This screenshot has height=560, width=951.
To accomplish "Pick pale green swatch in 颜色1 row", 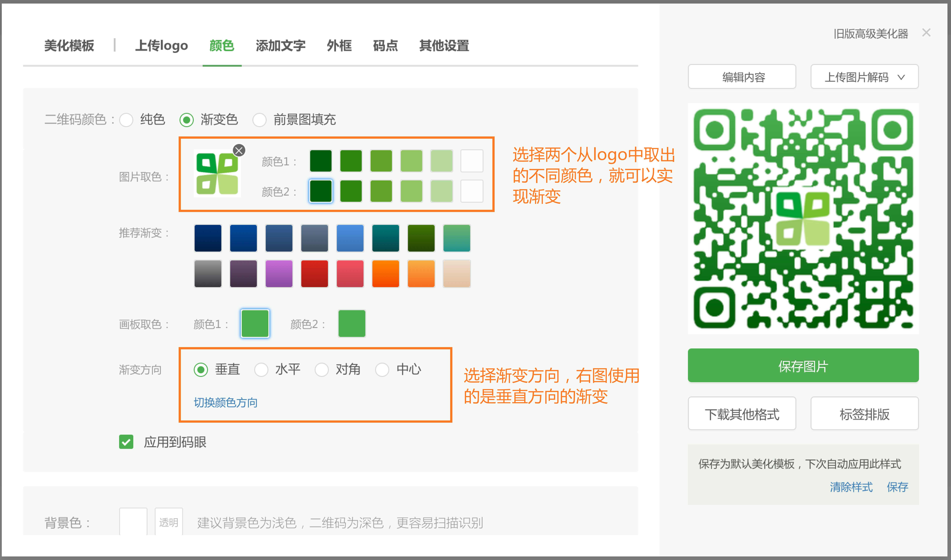I will point(442,161).
